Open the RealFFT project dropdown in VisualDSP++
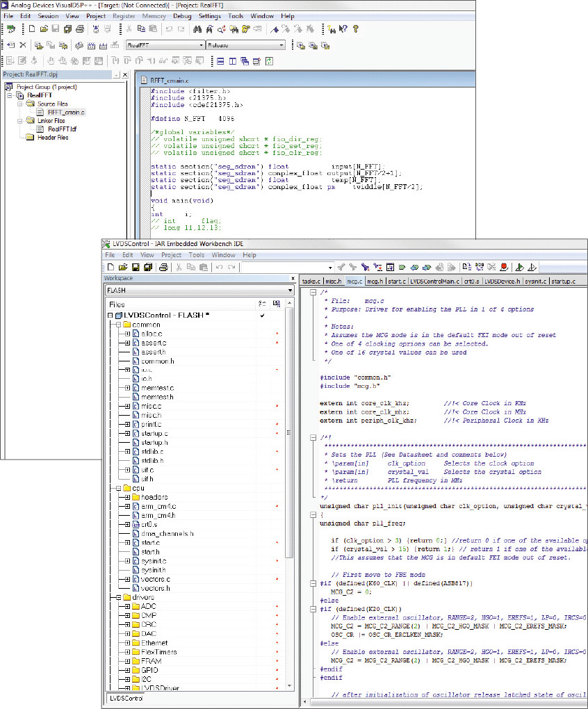The image size is (588, 709). pos(201,45)
